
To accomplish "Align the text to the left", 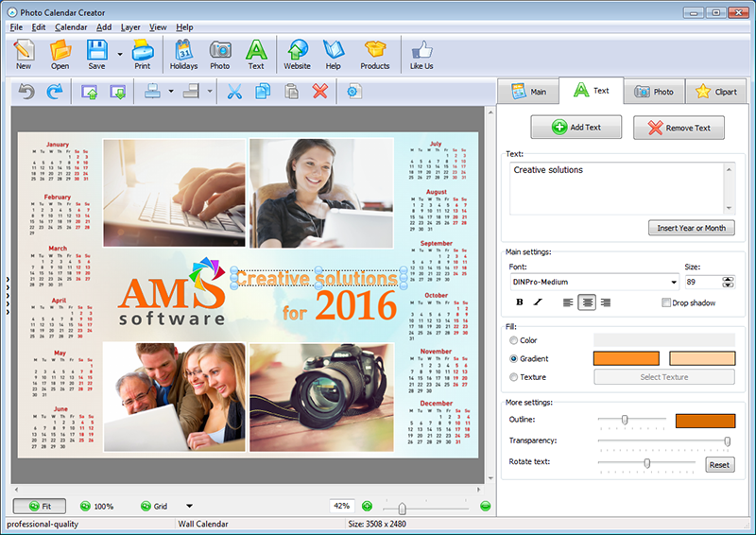I will click(x=568, y=302).
